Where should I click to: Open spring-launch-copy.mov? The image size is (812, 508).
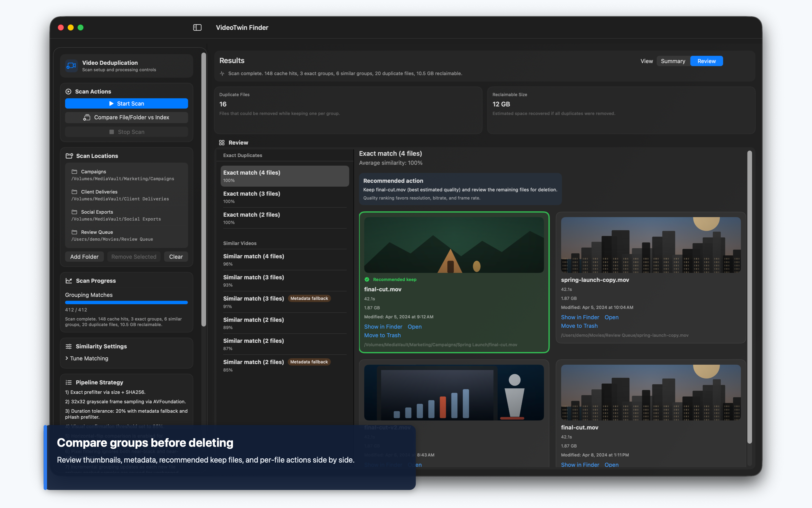coord(611,317)
